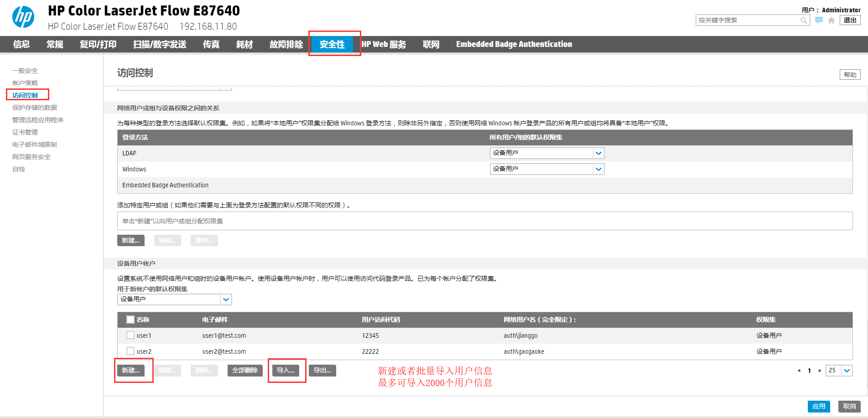Click user1@test.com email cell
The height and width of the screenshot is (418, 868).
(x=224, y=335)
